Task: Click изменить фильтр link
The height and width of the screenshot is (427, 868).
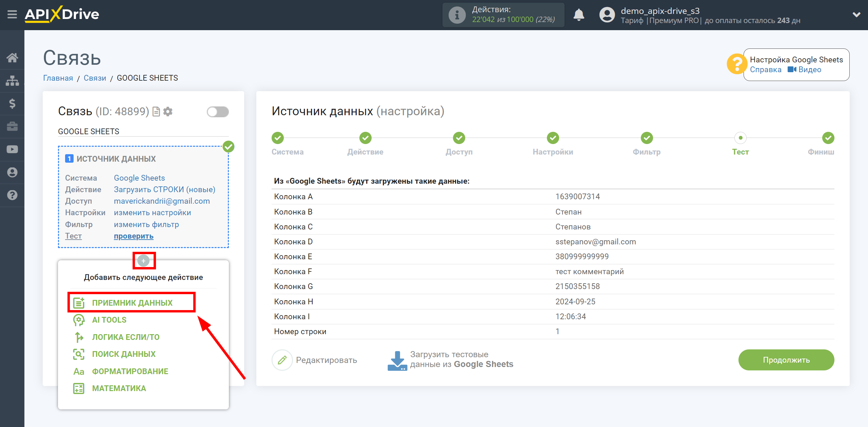Action: click(146, 224)
